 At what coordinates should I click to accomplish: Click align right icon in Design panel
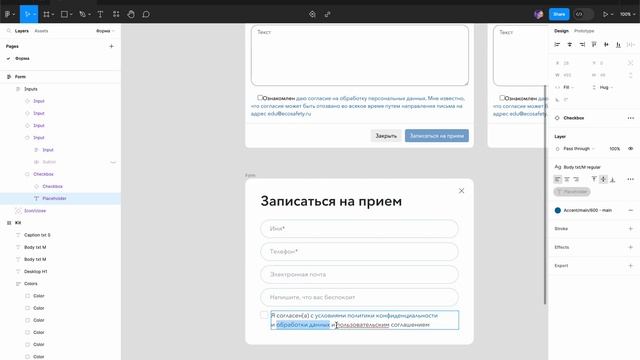[582, 44]
